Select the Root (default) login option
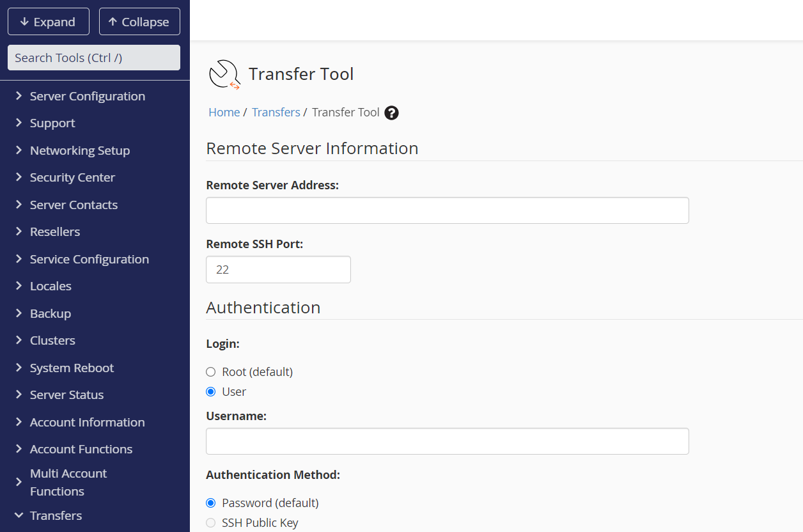 (x=211, y=372)
